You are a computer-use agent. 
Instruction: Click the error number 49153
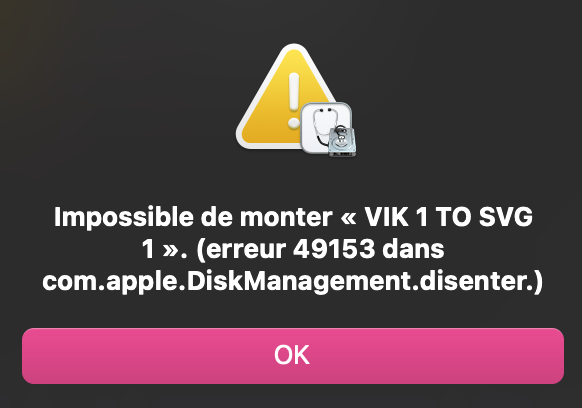click(334, 249)
